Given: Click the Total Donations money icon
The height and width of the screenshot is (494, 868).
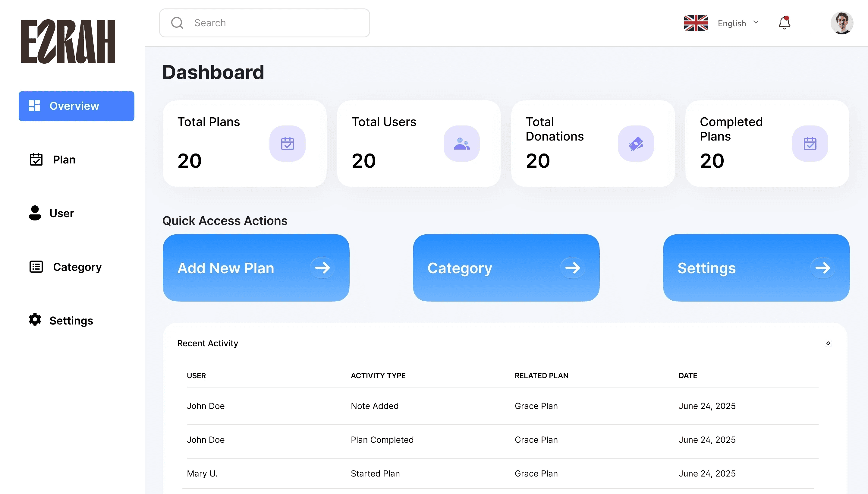Looking at the screenshot, I should (636, 144).
